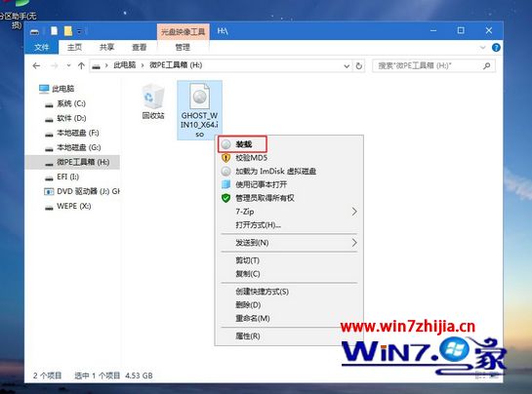Select 重命名(M) option
The width and height of the screenshot is (532, 394).
289,318
